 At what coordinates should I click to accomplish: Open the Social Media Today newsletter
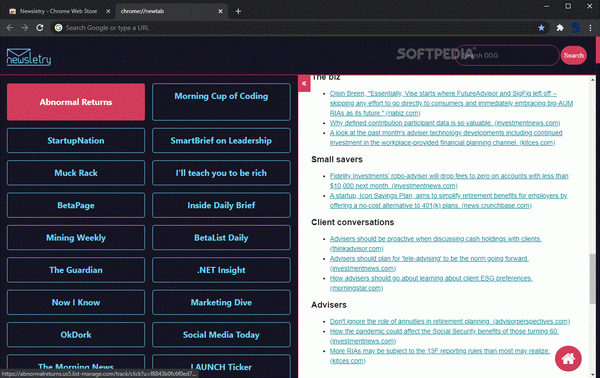221,335
